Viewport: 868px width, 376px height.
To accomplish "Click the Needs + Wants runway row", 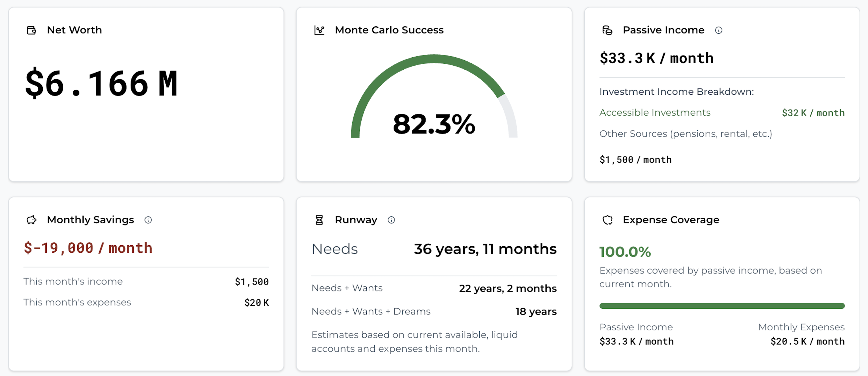I will [434, 288].
